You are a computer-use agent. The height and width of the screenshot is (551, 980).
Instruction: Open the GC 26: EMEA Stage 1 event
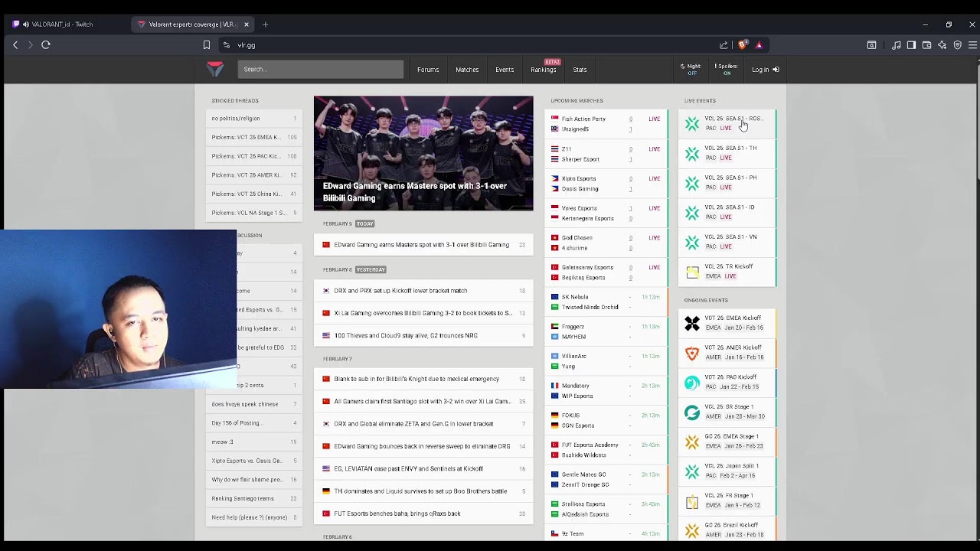pos(727,442)
